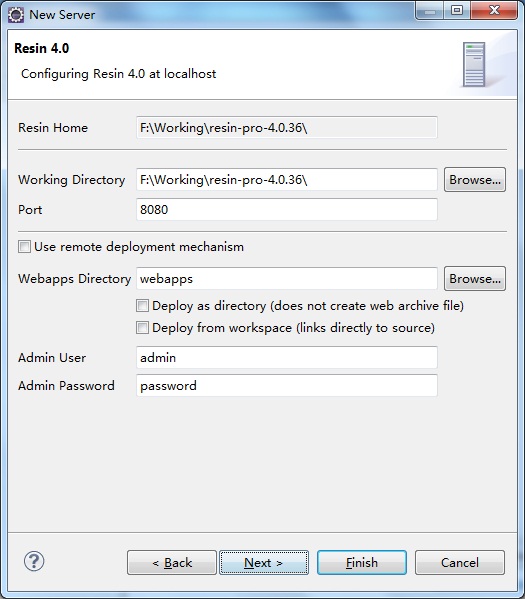Image resolution: width=525 pixels, height=599 pixels.
Task: Click the Admin User field
Action: [287, 358]
